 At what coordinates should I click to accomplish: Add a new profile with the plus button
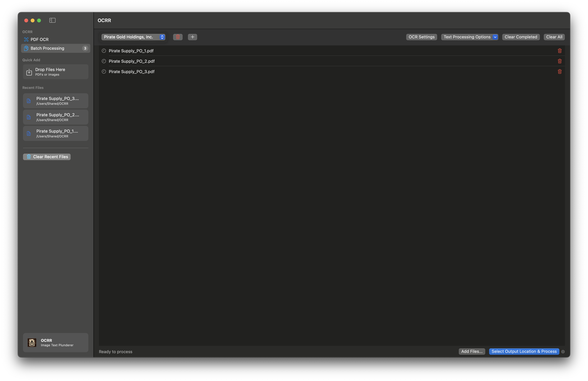(x=193, y=37)
